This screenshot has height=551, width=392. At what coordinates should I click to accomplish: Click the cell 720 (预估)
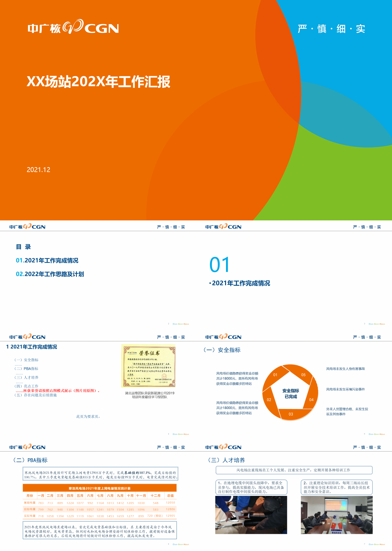(155, 516)
